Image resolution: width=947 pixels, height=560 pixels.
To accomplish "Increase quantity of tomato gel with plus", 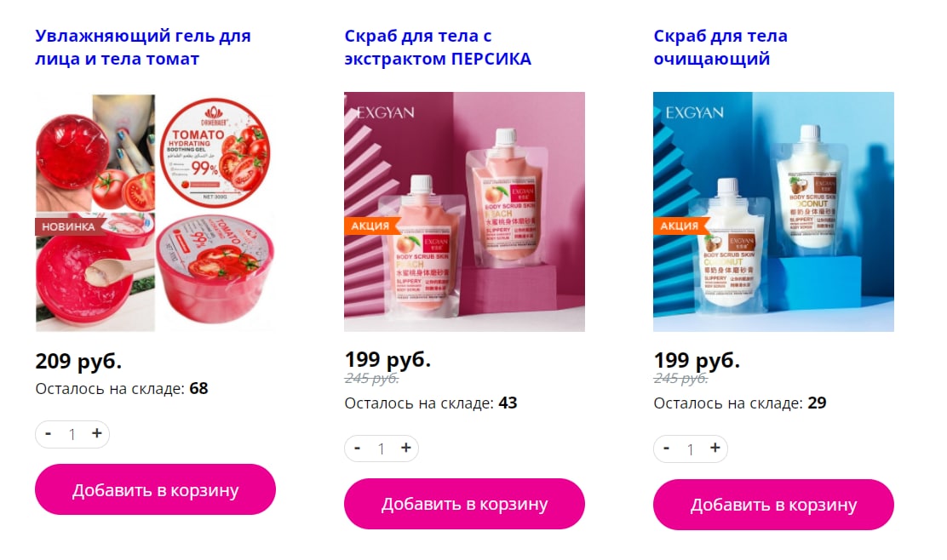I will [x=96, y=433].
